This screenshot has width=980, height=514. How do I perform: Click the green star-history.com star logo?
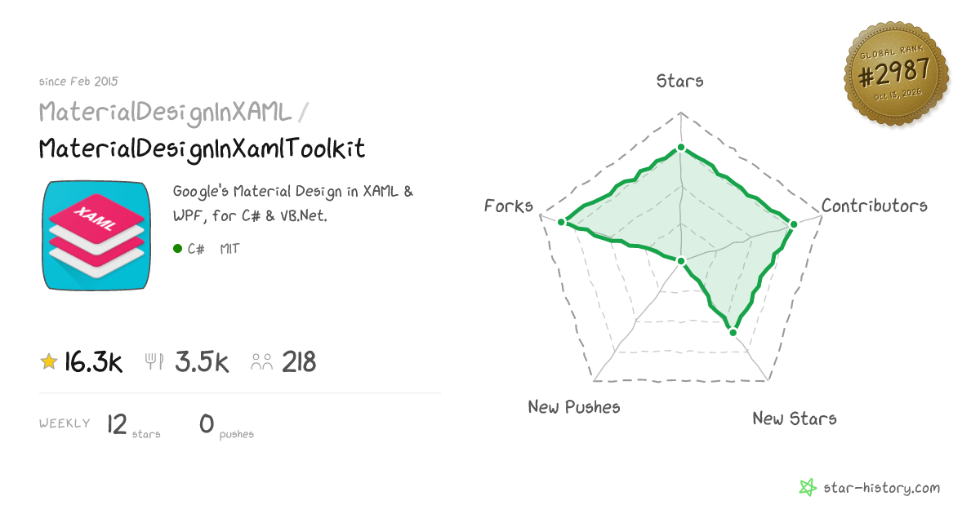click(x=807, y=488)
